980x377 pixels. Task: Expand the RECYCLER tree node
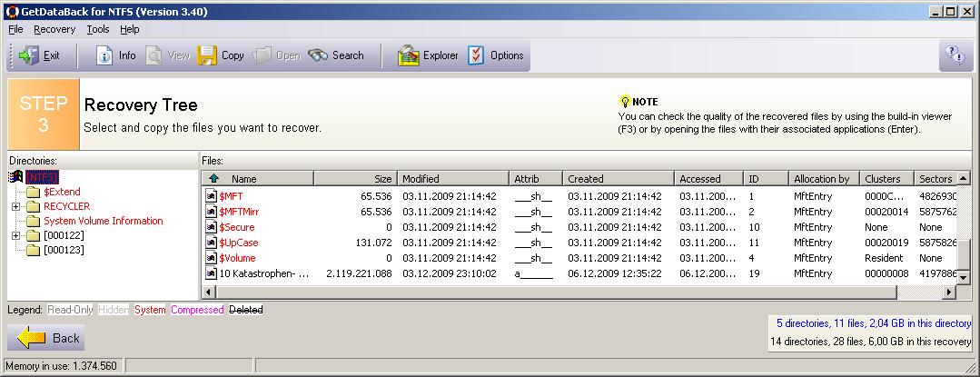pyautogui.click(x=15, y=206)
